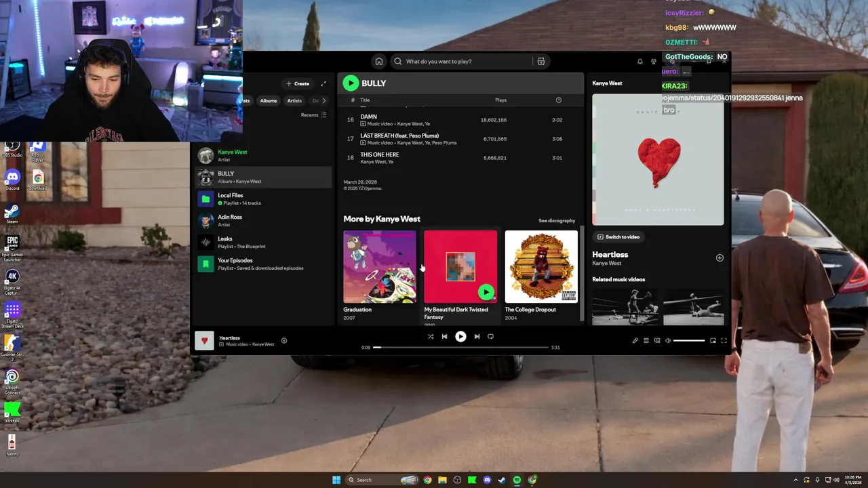
Task: Sort tracks by duration clock icon
Action: (559, 100)
